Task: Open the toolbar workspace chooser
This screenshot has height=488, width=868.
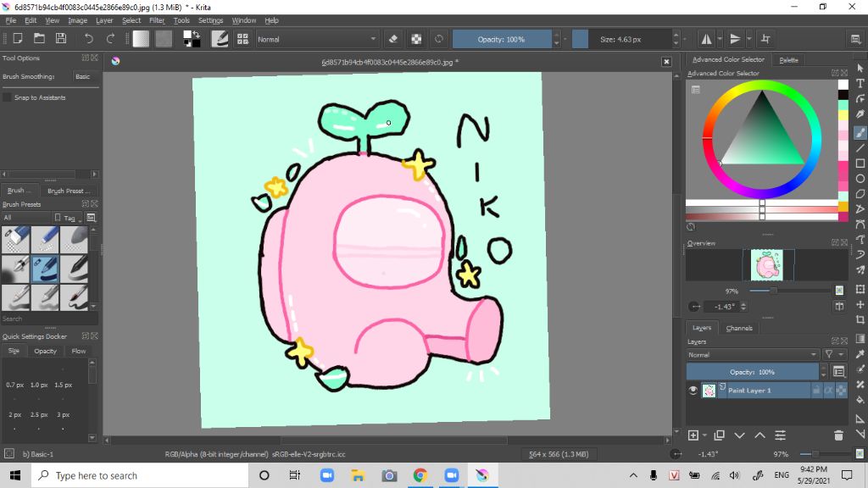Action: [855, 39]
